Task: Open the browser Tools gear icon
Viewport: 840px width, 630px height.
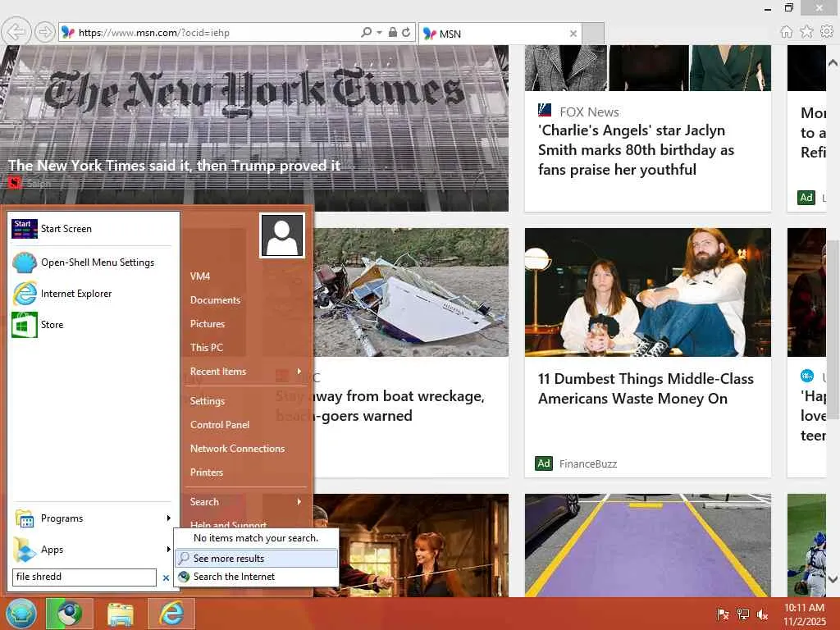Action: tap(827, 32)
